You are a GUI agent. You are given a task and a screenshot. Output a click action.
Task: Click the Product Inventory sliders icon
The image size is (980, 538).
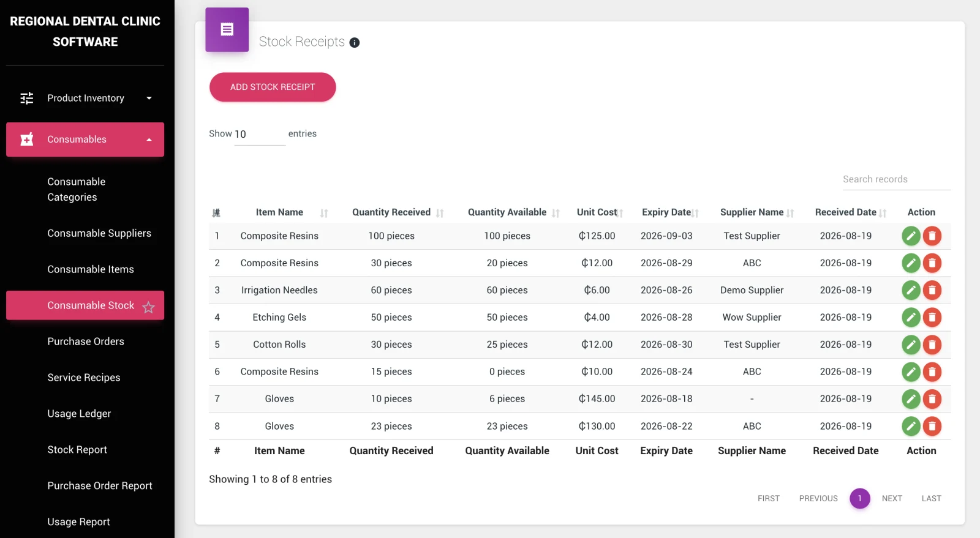(x=27, y=98)
